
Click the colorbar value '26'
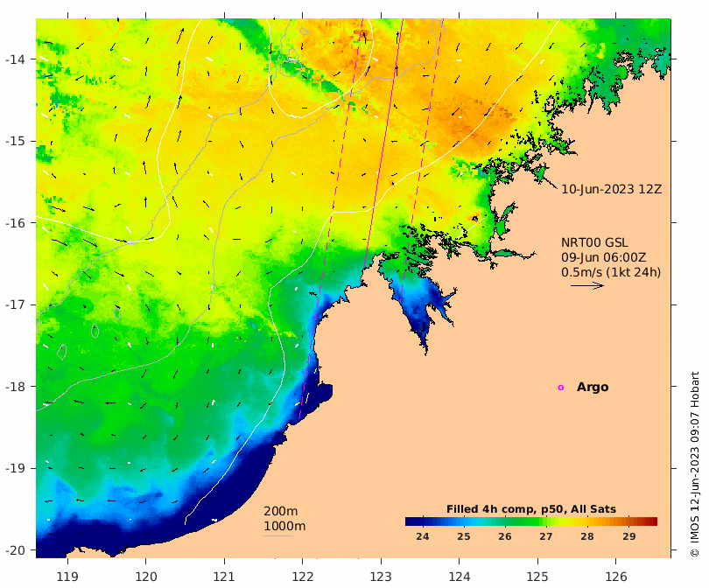point(505,536)
